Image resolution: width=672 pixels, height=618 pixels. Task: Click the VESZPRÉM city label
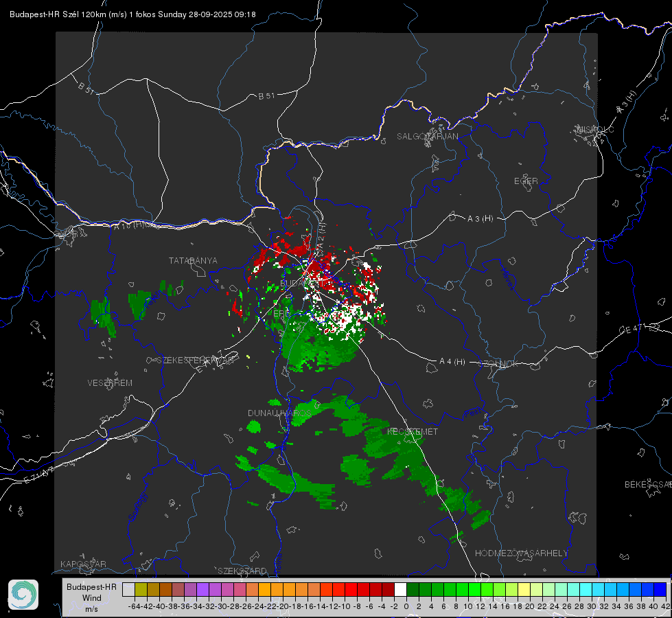click(x=110, y=382)
